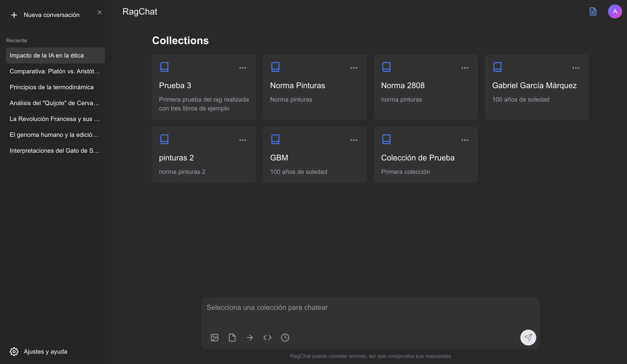Click the book icon on Prueba 3 card
627x364 pixels.
pyautogui.click(x=164, y=67)
